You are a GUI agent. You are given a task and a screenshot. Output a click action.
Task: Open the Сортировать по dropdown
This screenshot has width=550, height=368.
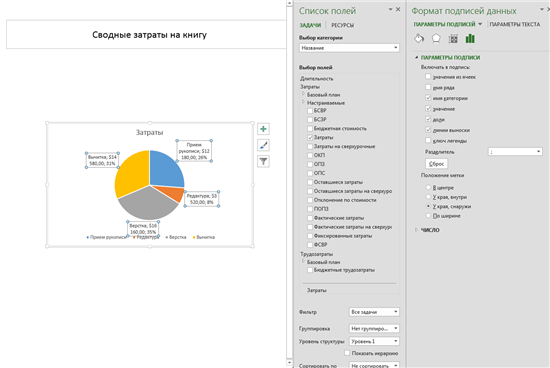click(374, 365)
